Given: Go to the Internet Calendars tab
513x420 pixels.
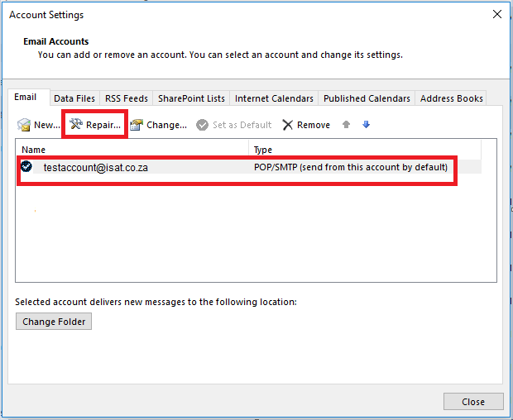Looking at the screenshot, I should 274,98.
